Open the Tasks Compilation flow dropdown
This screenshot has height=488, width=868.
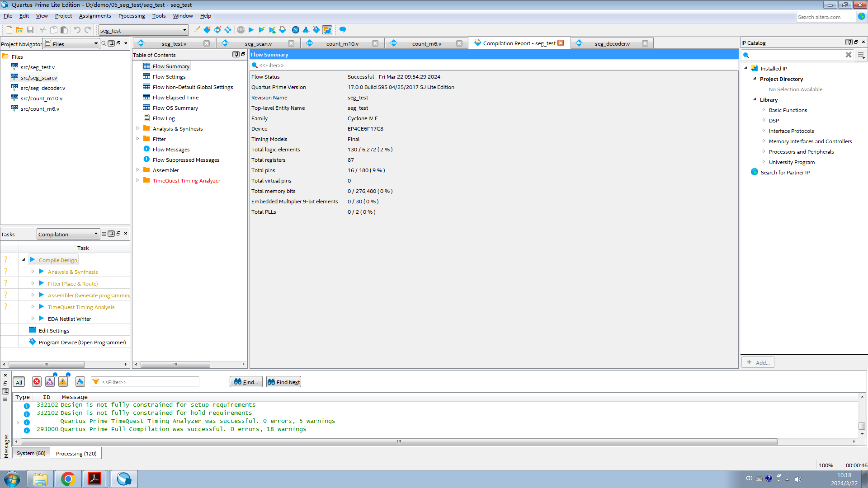(x=68, y=234)
